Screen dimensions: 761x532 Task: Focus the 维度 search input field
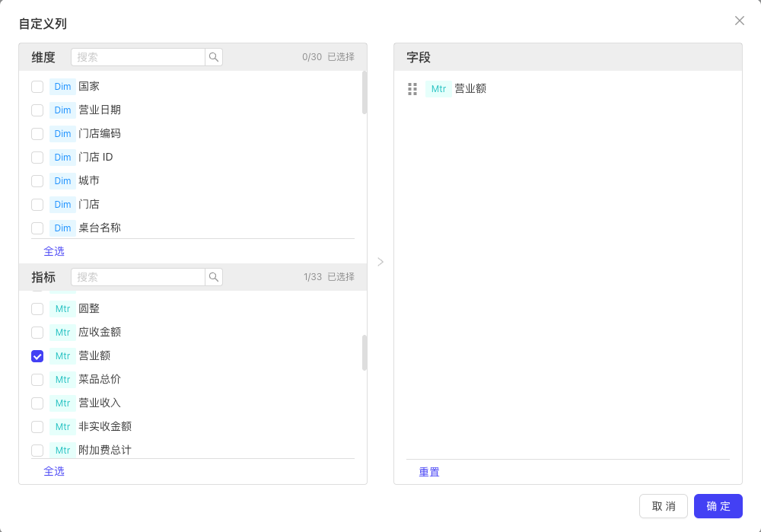(139, 57)
